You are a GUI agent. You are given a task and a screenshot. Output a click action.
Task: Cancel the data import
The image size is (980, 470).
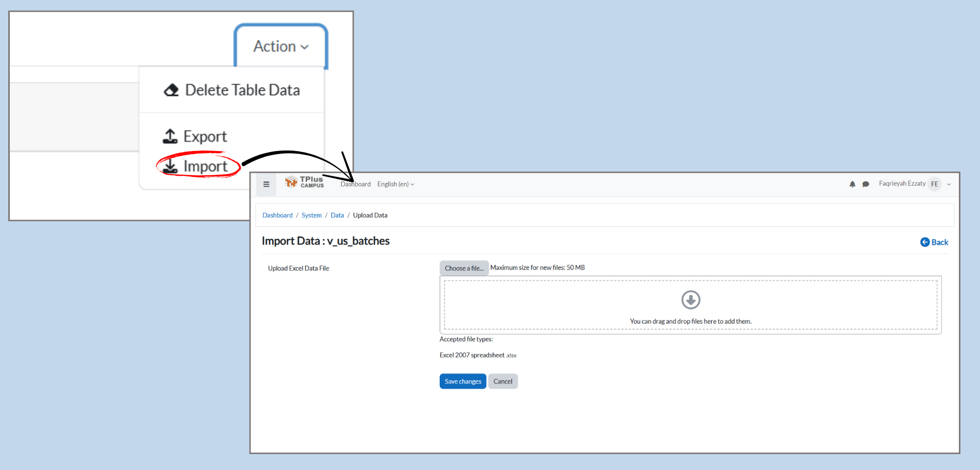[503, 382]
